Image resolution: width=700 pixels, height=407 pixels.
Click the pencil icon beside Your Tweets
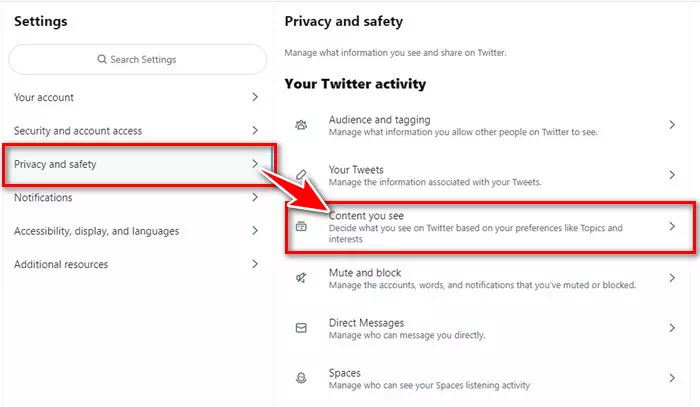click(301, 174)
